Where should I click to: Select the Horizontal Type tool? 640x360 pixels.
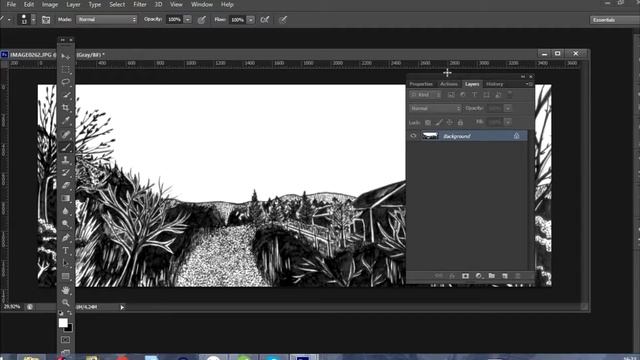pyautogui.click(x=65, y=250)
